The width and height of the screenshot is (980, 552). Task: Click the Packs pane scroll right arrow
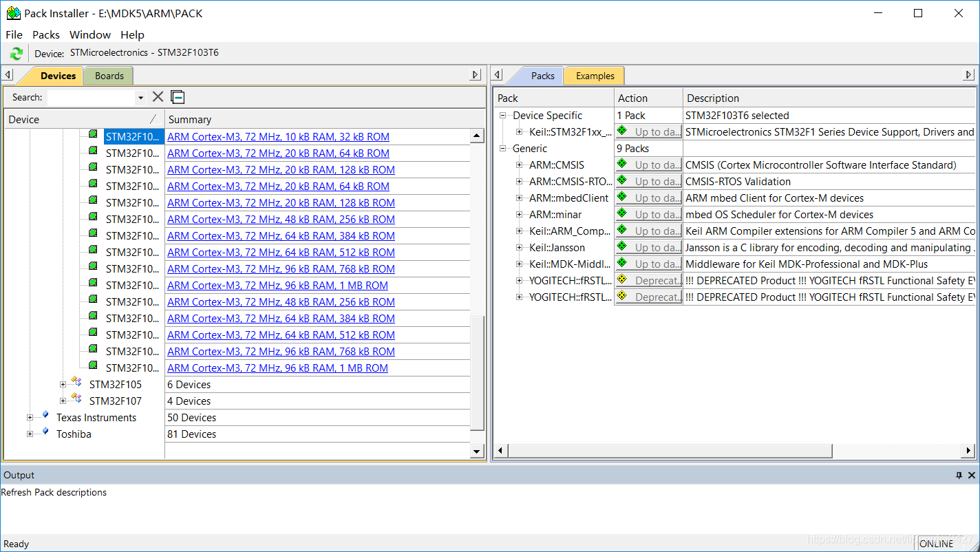click(969, 451)
